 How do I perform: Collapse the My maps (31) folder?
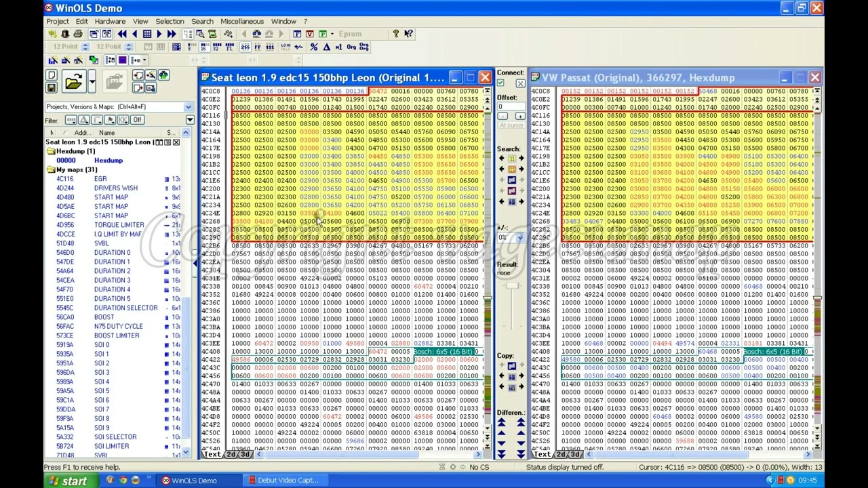pyautogui.click(x=51, y=170)
